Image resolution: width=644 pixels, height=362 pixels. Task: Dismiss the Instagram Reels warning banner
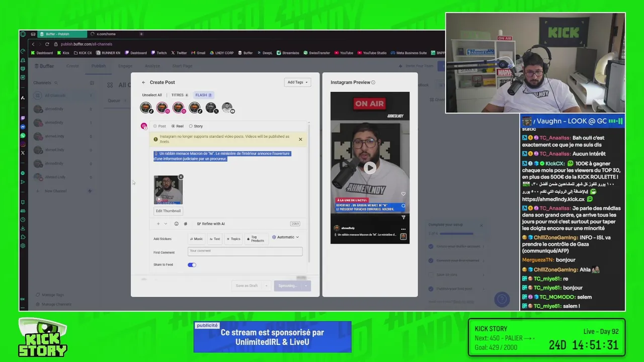pyautogui.click(x=300, y=139)
